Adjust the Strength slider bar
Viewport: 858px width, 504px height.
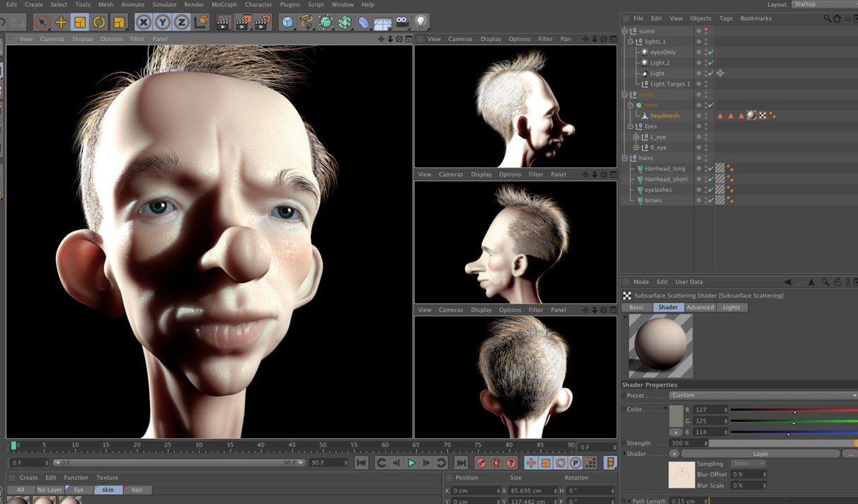pos(783,443)
